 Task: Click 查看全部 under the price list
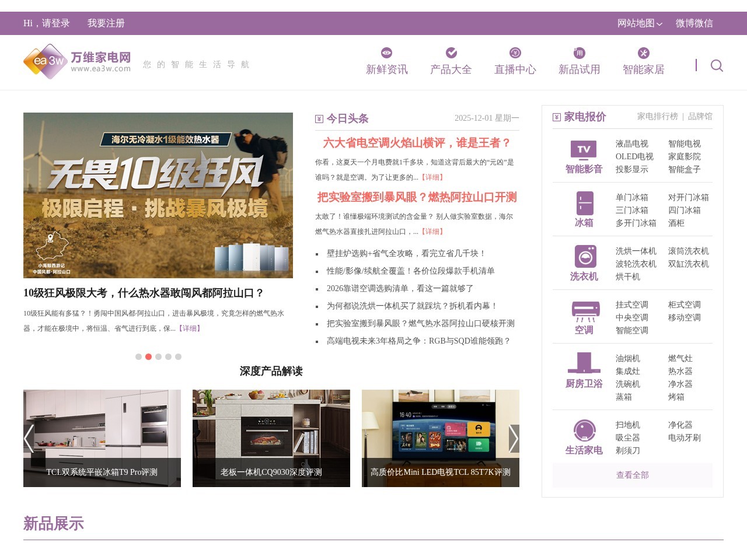(632, 475)
